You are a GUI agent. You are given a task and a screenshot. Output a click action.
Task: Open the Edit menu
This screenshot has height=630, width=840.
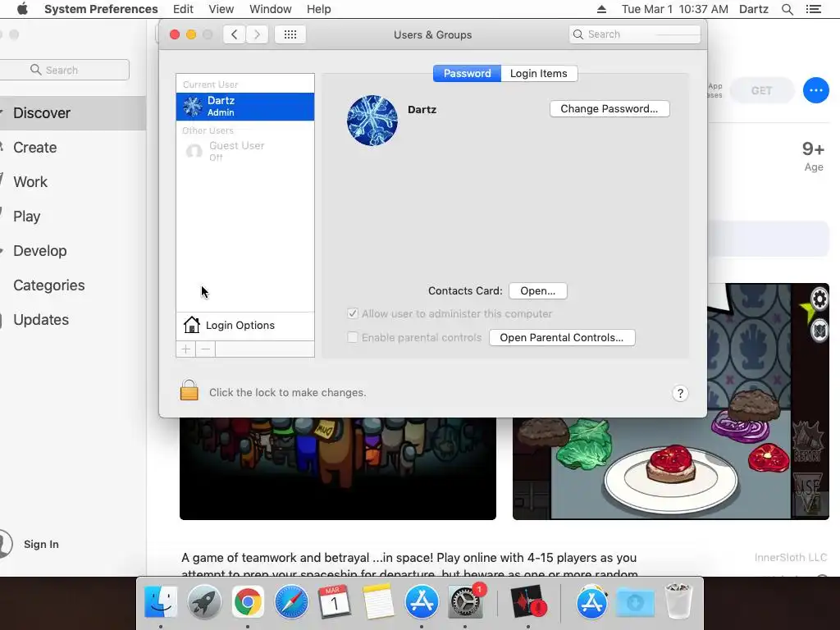click(x=183, y=9)
